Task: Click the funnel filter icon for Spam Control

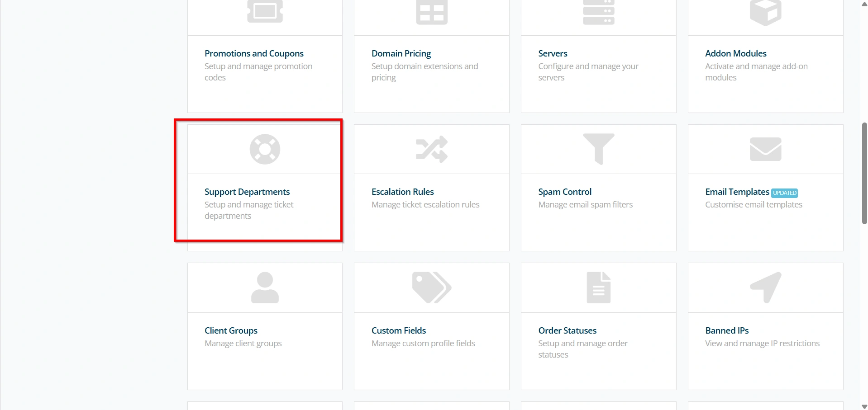Action: (598, 149)
